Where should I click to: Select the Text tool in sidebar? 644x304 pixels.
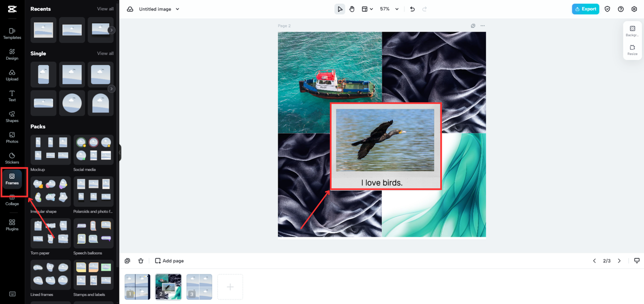12,96
